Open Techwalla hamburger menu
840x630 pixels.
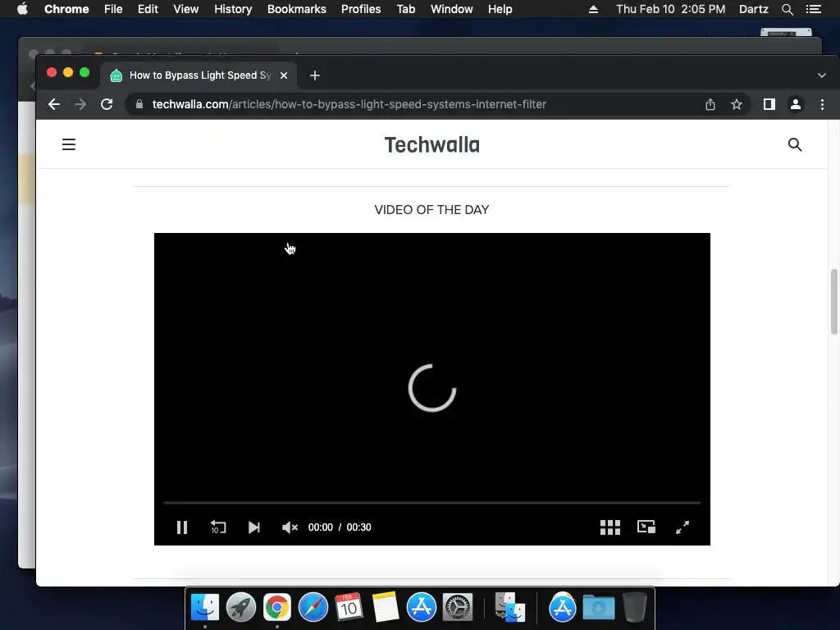[69, 144]
